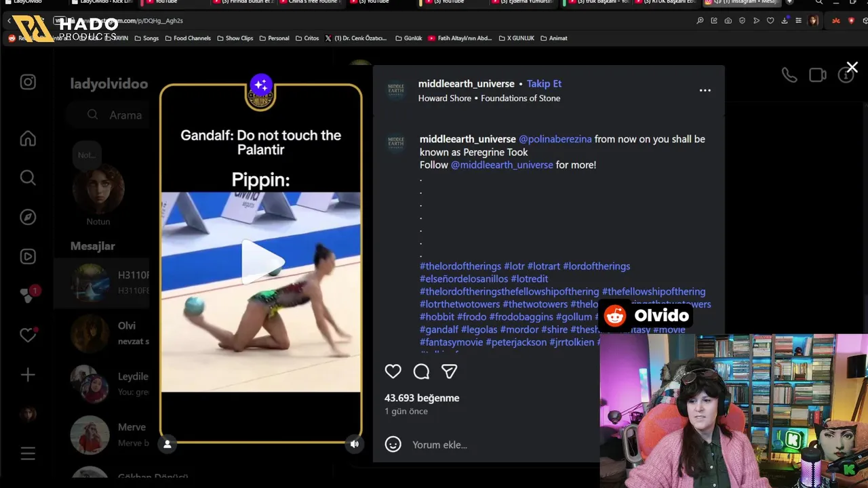Open the Personal bookmark folder
Screen dimensions: 868x488
point(274,38)
